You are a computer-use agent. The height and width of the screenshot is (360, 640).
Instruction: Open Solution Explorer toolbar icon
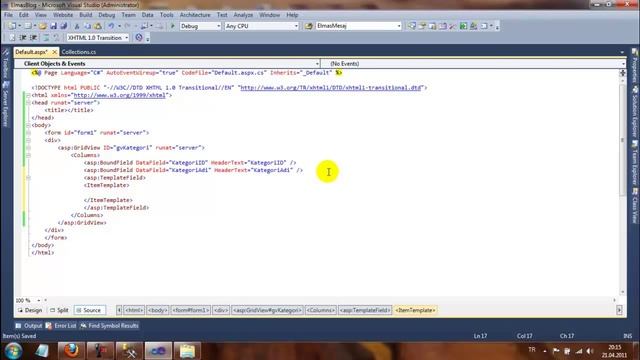point(412,26)
